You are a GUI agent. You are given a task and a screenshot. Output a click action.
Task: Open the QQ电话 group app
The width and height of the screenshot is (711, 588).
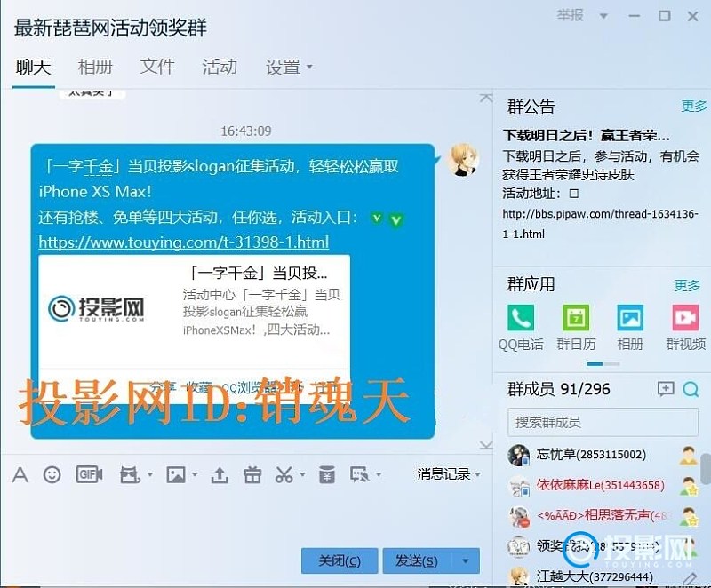coord(520,318)
